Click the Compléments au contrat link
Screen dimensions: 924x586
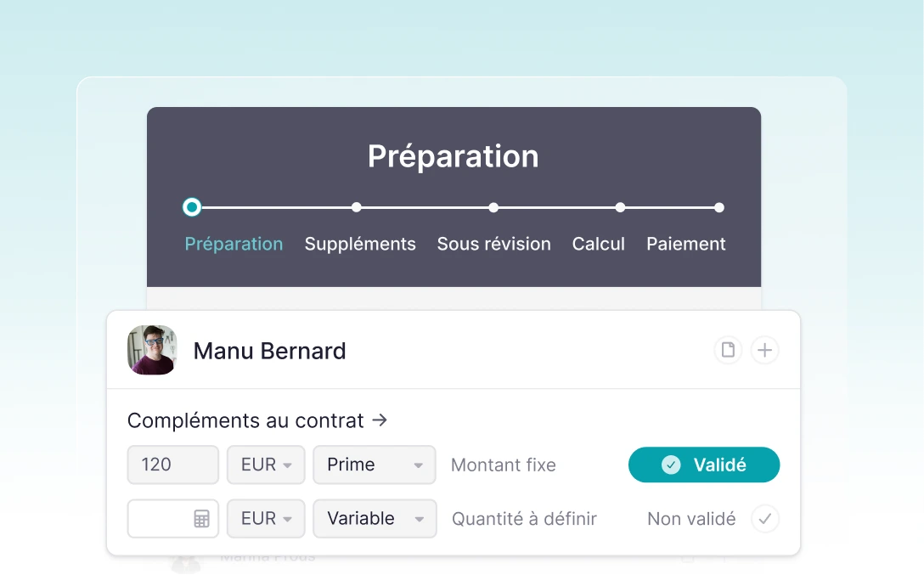pyautogui.click(x=245, y=420)
